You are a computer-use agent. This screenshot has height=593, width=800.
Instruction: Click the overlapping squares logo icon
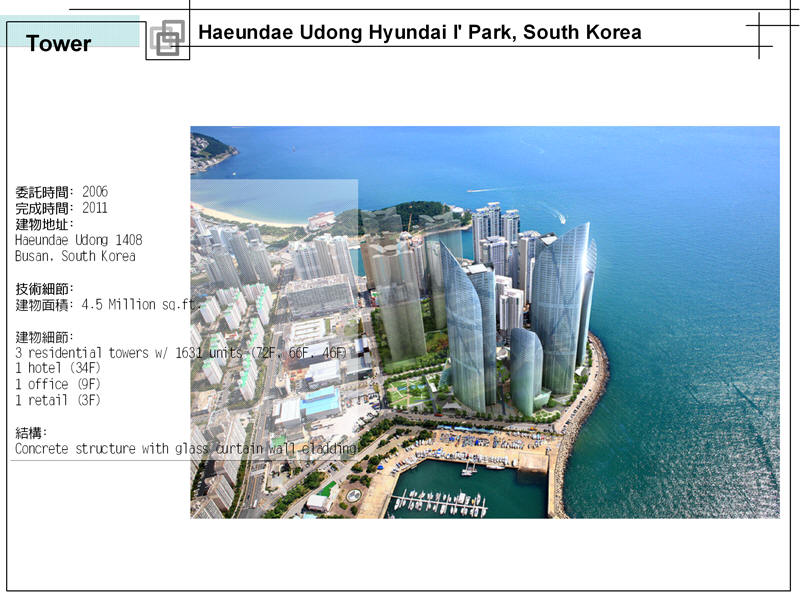click(x=167, y=38)
